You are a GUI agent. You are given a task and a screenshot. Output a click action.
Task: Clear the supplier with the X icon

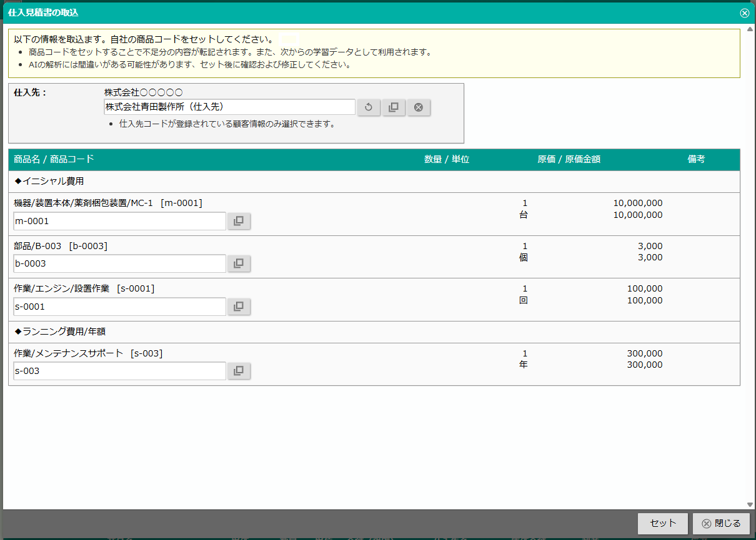(419, 107)
